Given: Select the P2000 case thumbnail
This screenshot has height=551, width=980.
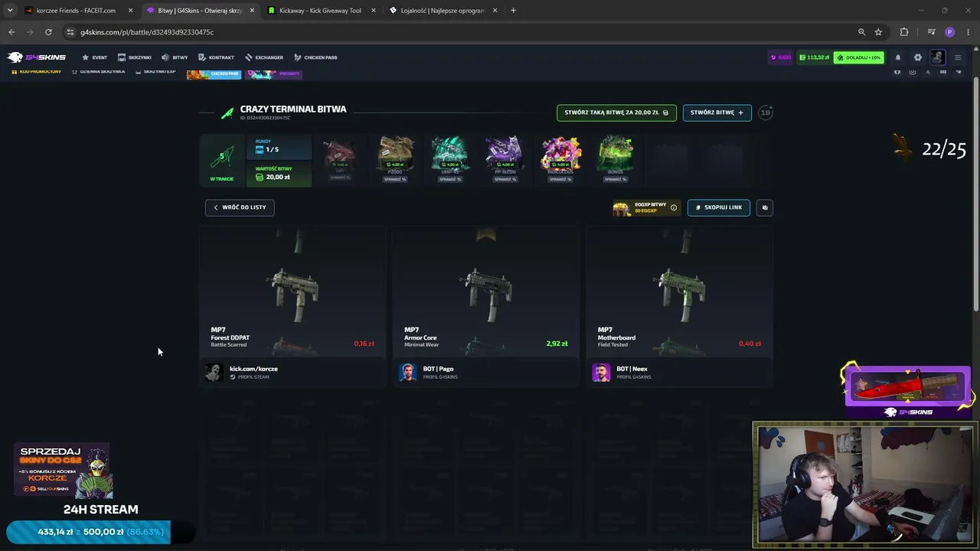Looking at the screenshot, I should (395, 155).
